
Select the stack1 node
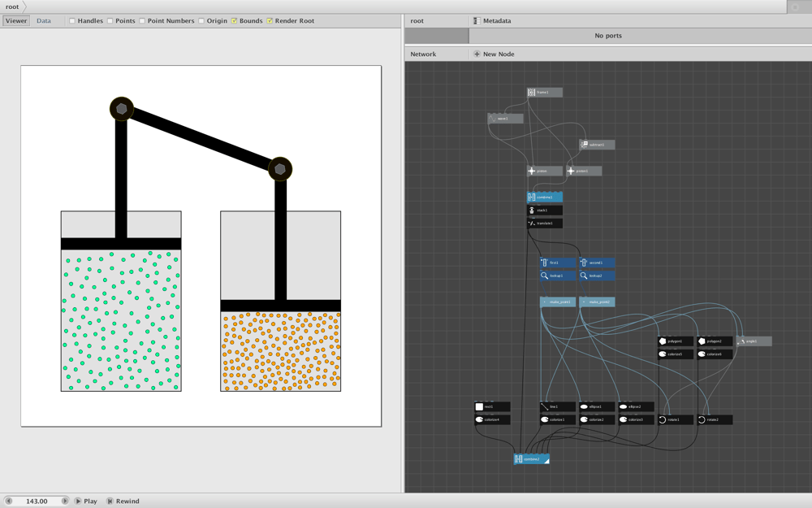pyautogui.click(x=544, y=211)
